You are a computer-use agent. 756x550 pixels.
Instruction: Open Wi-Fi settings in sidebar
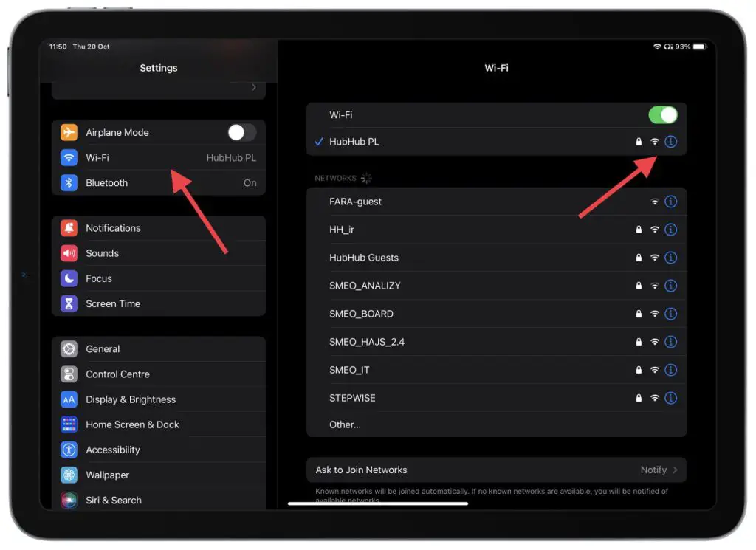[159, 158]
